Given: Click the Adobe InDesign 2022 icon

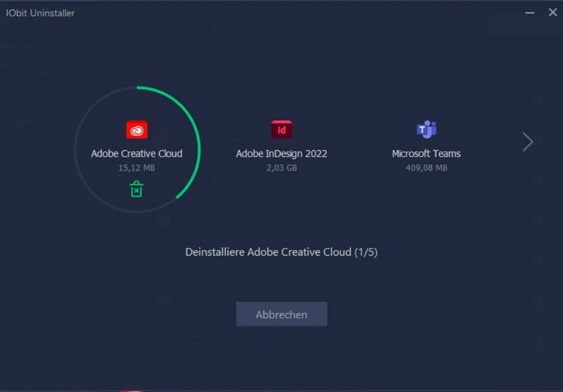Looking at the screenshot, I should coord(281,129).
